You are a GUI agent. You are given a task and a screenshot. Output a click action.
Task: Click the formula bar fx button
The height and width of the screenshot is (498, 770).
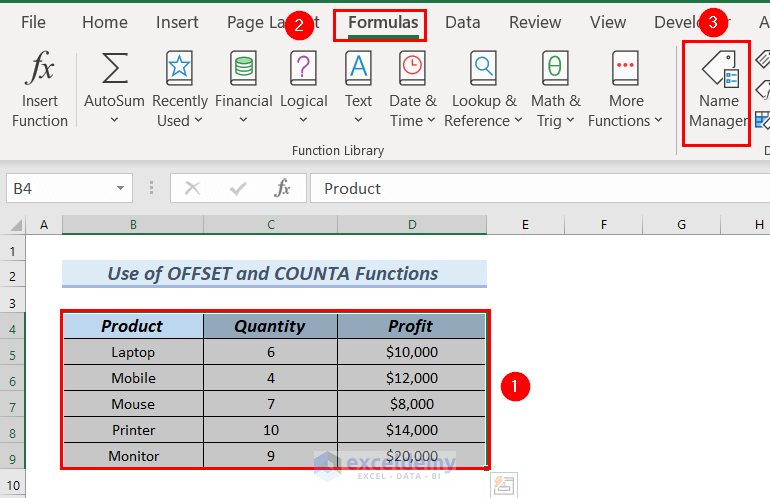coord(283,188)
